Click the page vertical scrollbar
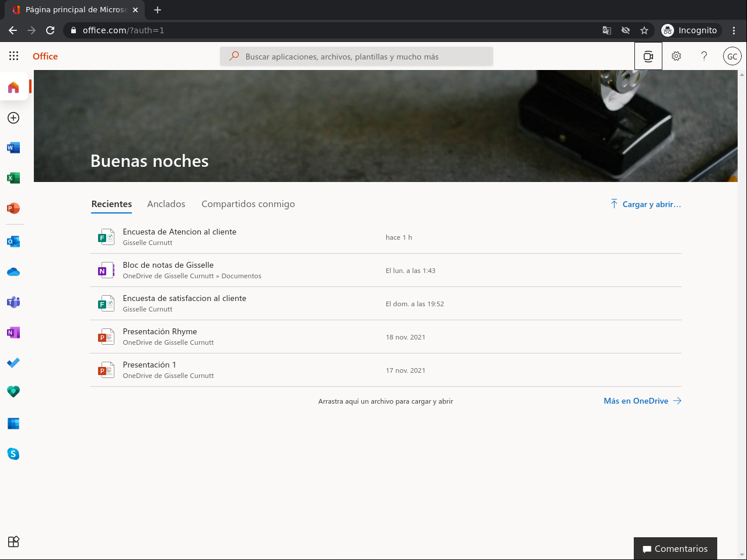 pyautogui.click(x=742, y=315)
